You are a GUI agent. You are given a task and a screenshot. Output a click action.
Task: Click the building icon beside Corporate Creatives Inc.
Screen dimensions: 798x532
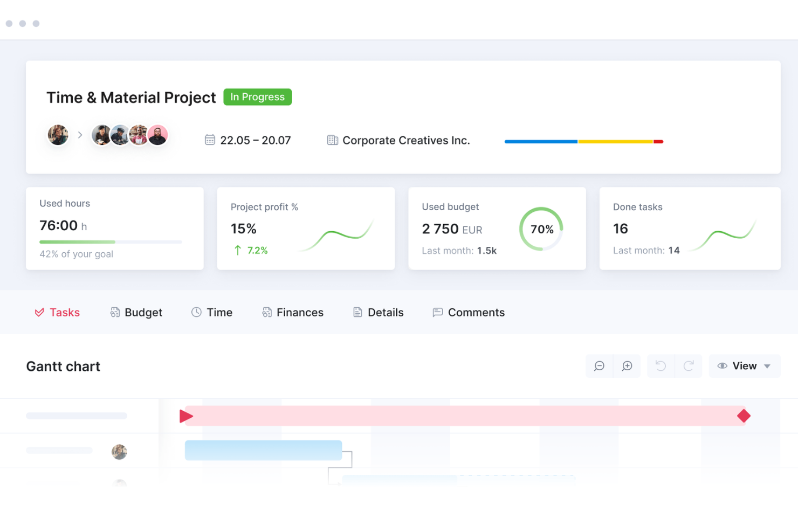coord(332,140)
